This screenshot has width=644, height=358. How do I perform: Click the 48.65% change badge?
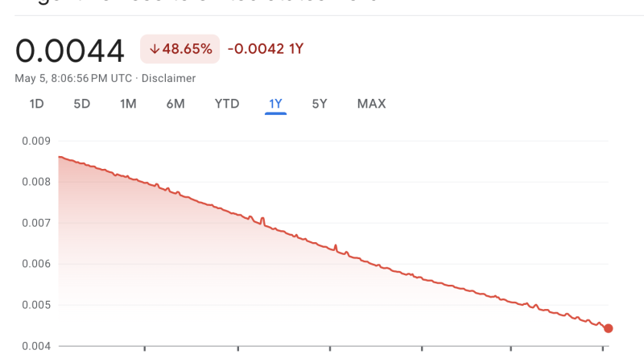pyautogui.click(x=180, y=49)
